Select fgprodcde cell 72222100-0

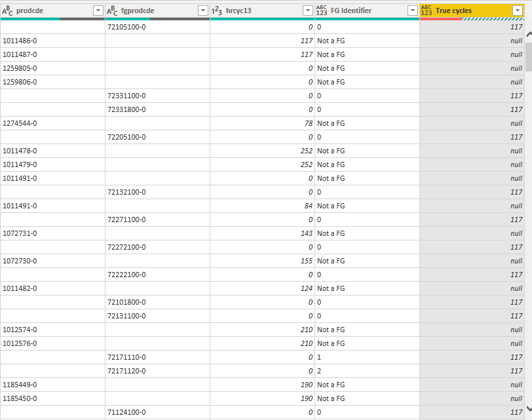(157, 275)
